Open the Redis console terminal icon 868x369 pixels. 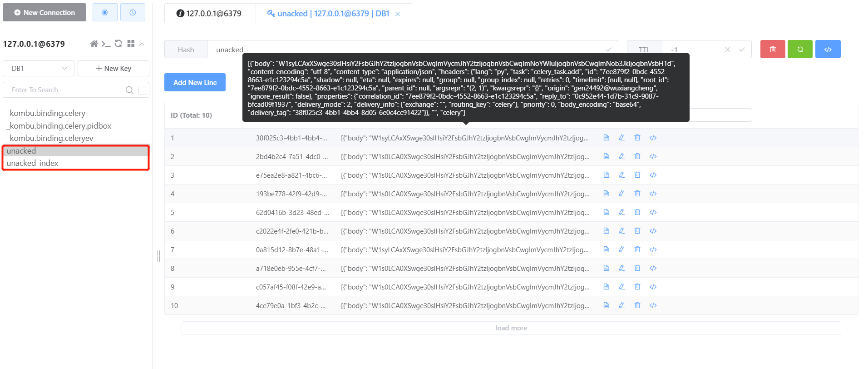106,44
